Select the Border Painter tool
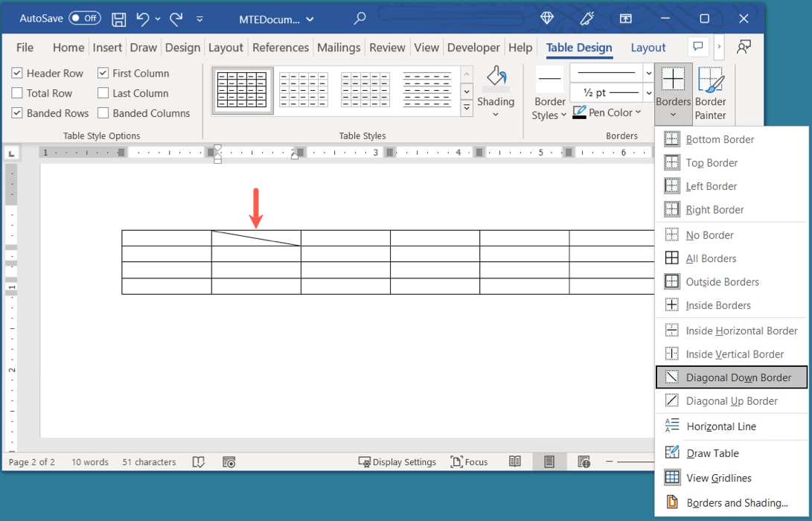The image size is (812, 521). [710, 93]
